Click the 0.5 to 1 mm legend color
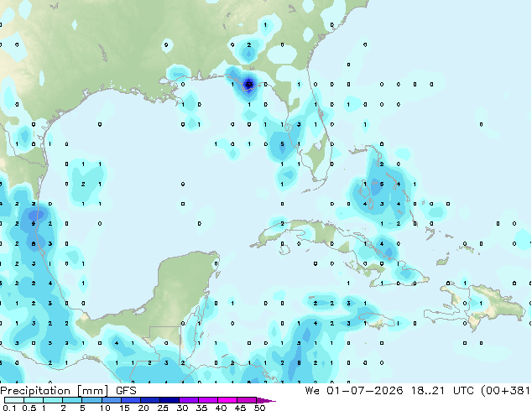532x411 pixels. pos(34,400)
